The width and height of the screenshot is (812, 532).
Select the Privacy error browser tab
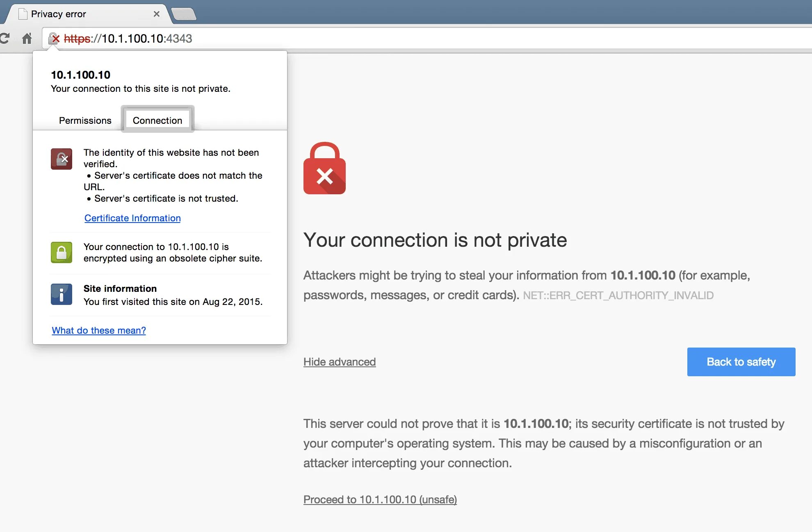point(82,14)
